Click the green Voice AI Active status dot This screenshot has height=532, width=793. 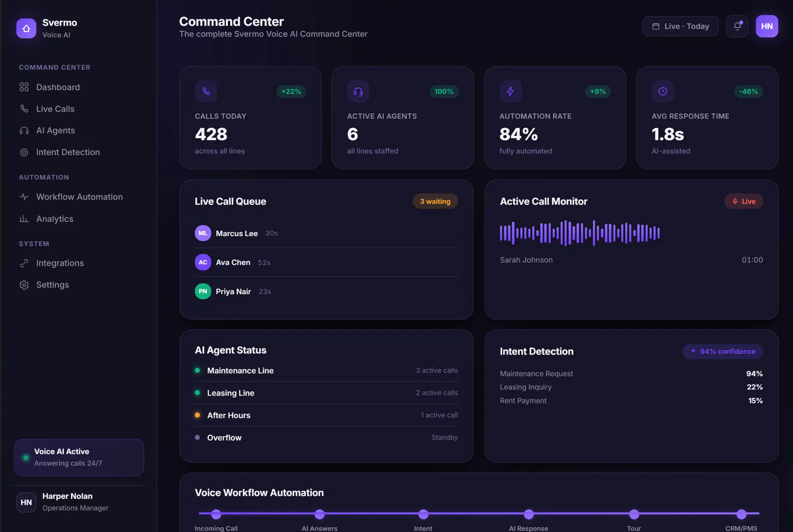(26, 458)
